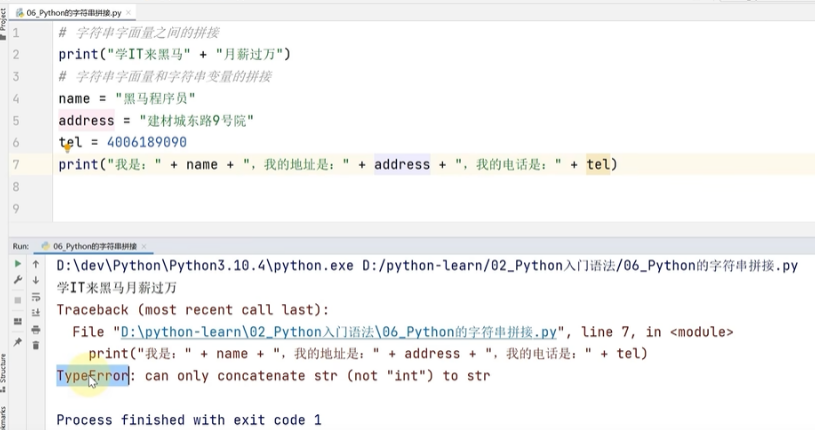Rerun the script with the green play icon
815x430 pixels.
(18, 264)
